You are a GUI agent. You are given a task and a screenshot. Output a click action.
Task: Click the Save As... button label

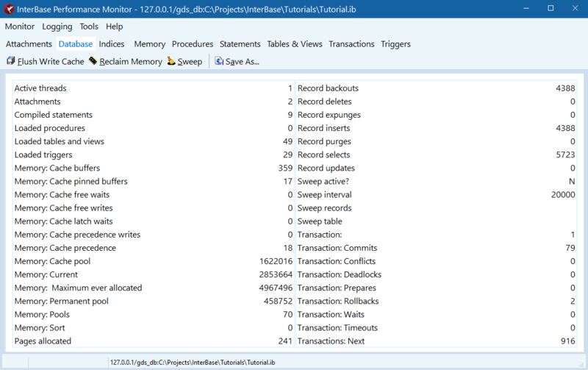pyautogui.click(x=243, y=62)
